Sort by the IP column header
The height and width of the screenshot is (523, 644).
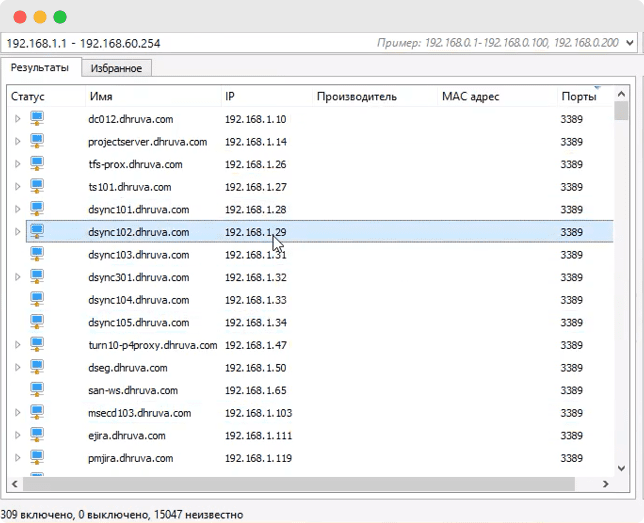[x=267, y=97]
